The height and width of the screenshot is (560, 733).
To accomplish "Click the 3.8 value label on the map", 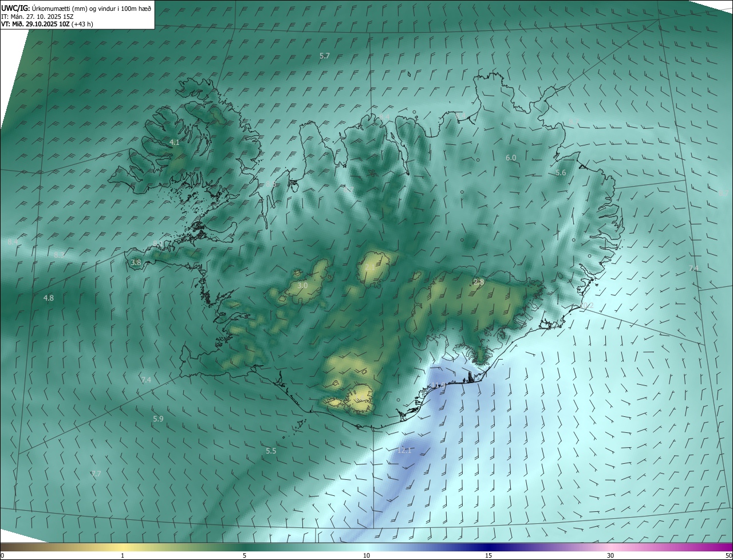I will point(136,262).
